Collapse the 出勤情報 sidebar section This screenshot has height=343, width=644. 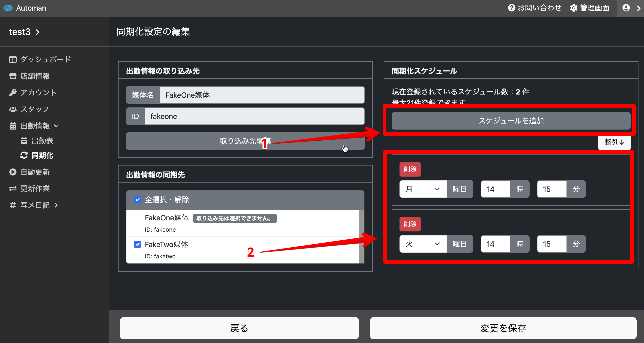pos(35,126)
